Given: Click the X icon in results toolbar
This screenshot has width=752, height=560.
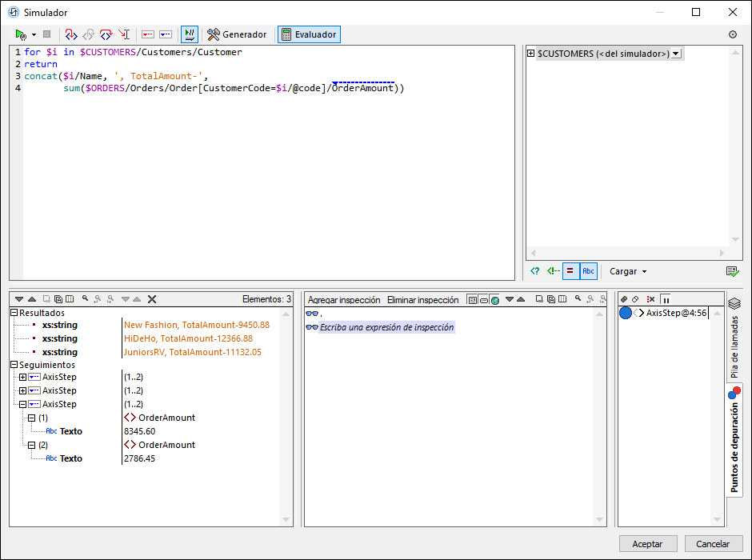Looking at the screenshot, I should click(x=152, y=299).
